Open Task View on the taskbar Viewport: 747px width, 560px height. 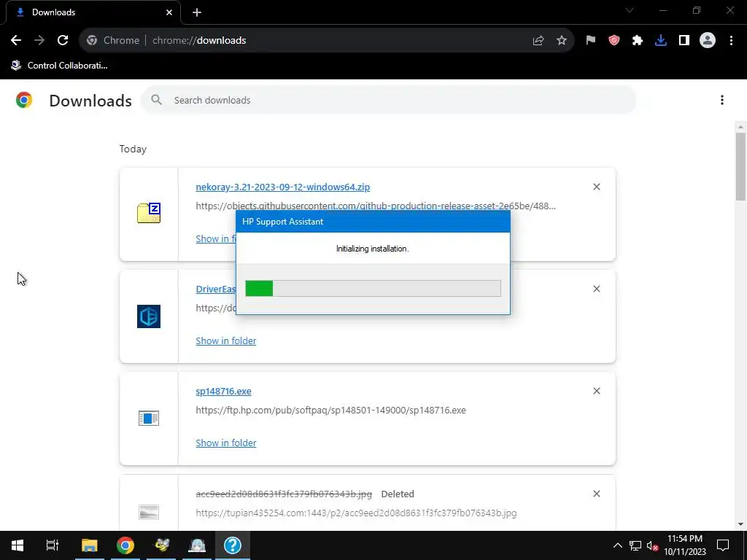pos(52,545)
